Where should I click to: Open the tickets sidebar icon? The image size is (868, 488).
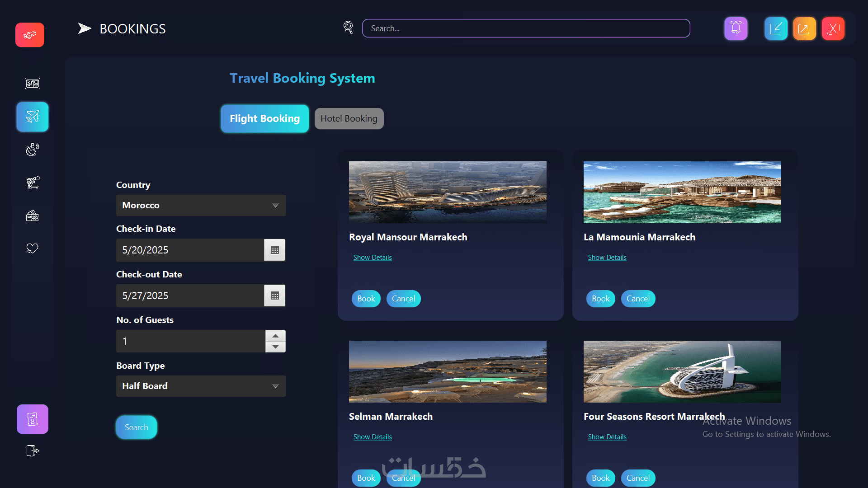point(32,216)
